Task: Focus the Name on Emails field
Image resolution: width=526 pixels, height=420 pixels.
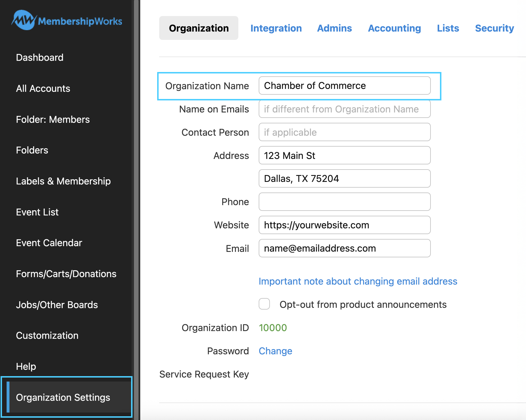Action: tap(344, 109)
